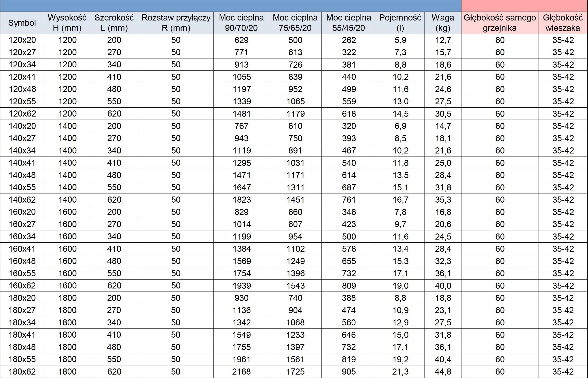Click the heat output value 2168
Screen dimensions: 588x378
tap(241, 372)
